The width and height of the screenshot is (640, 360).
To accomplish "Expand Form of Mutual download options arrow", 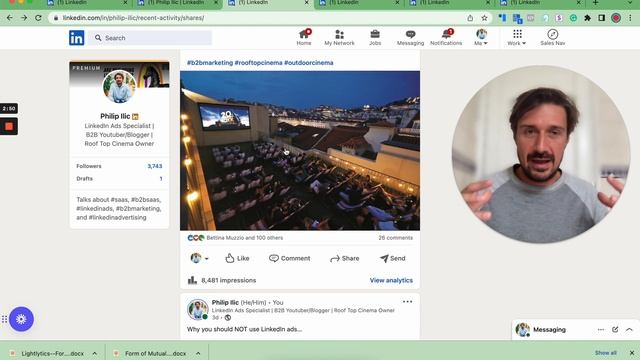I will click(198, 353).
